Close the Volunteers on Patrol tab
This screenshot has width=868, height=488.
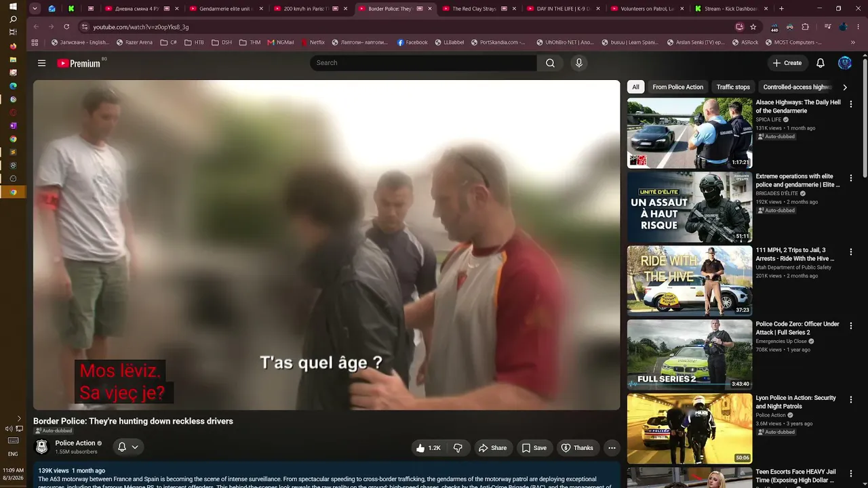click(682, 9)
